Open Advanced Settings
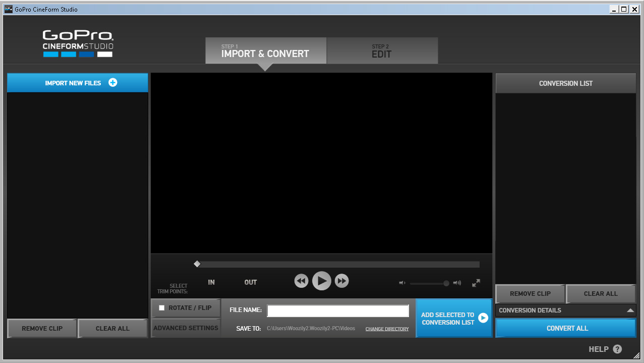 (186, 328)
